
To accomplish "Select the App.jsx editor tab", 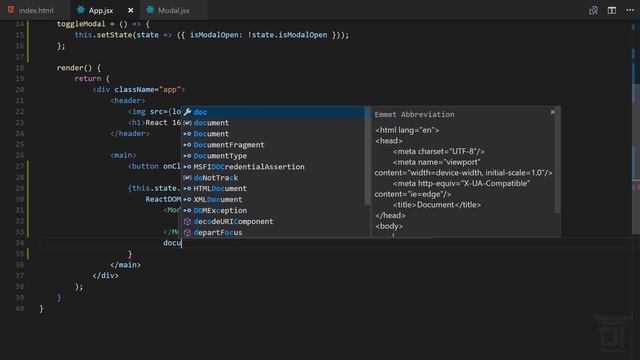I will pyautogui.click(x=101, y=10).
